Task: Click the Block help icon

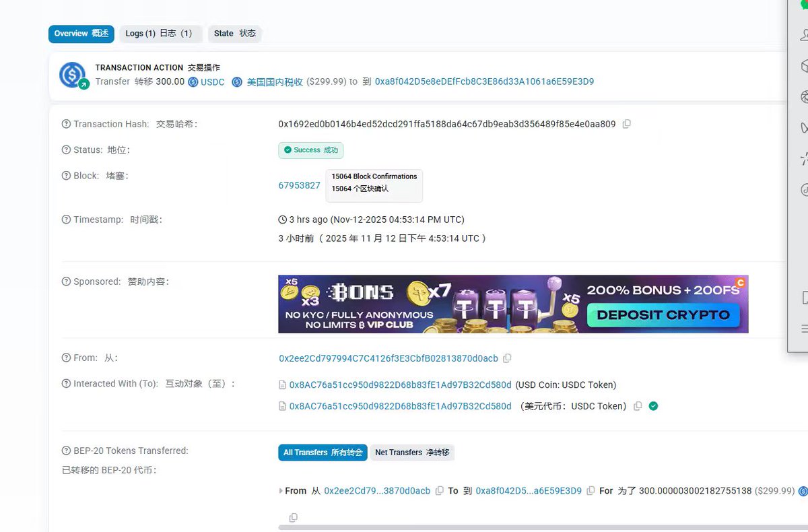Action: pos(66,175)
